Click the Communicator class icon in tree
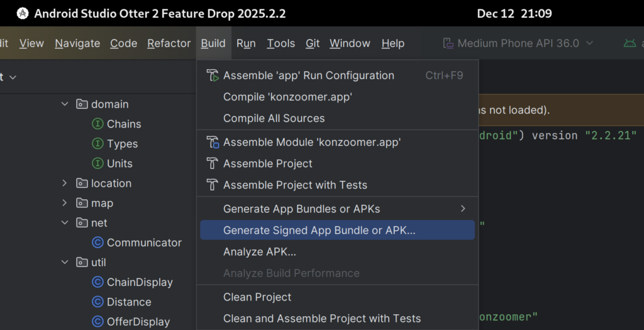Screen dimensions: 644x330 (x=97, y=243)
